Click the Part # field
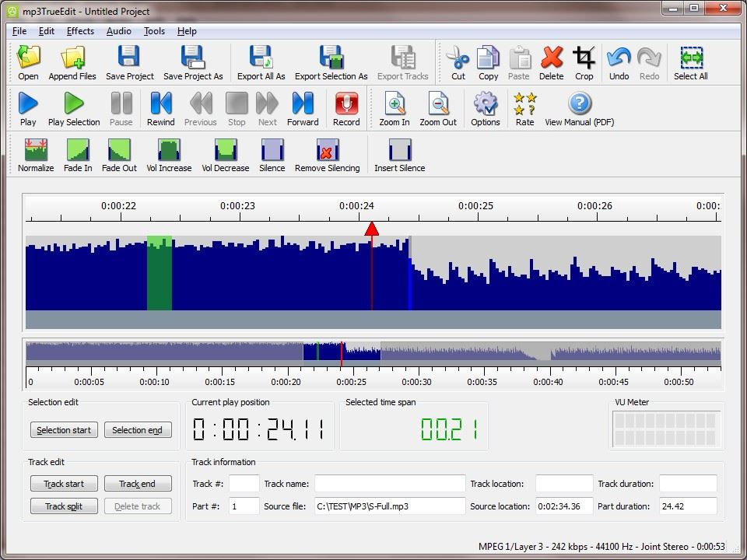The image size is (747, 560). click(244, 506)
